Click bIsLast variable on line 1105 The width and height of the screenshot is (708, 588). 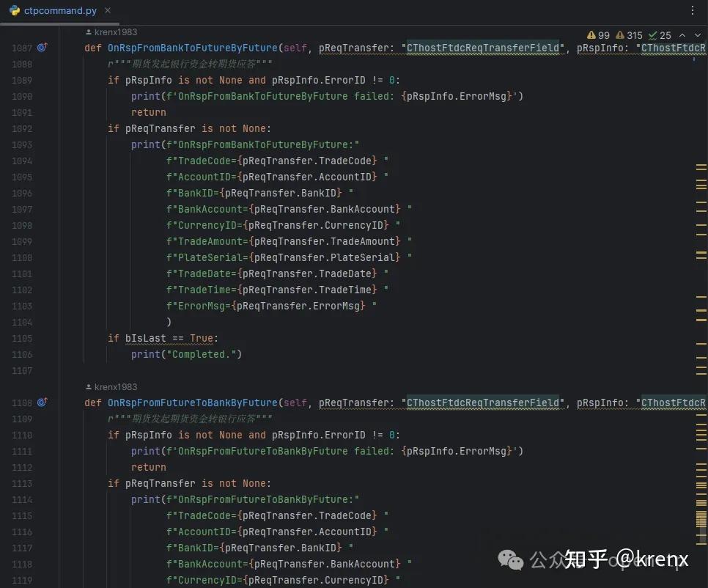click(145, 338)
